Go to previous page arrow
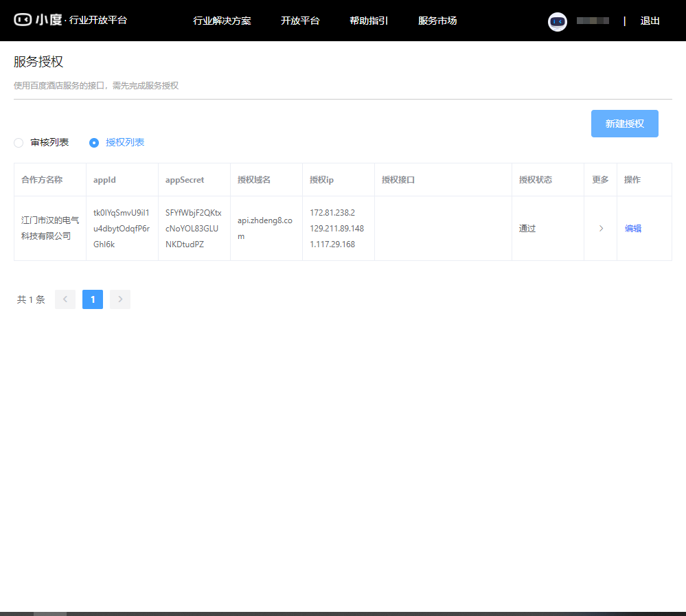 (65, 299)
